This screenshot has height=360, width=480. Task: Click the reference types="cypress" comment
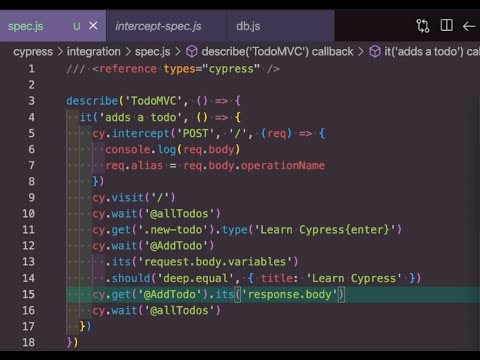(173, 69)
